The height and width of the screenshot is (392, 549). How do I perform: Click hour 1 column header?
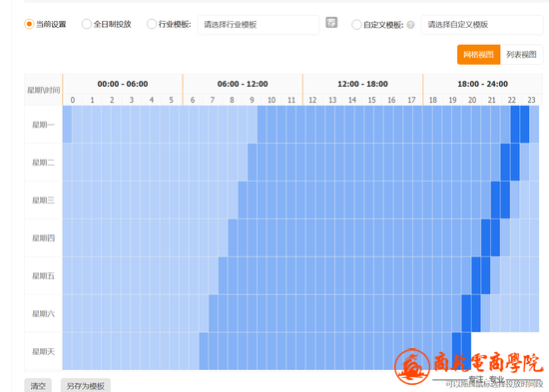point(92,100)
